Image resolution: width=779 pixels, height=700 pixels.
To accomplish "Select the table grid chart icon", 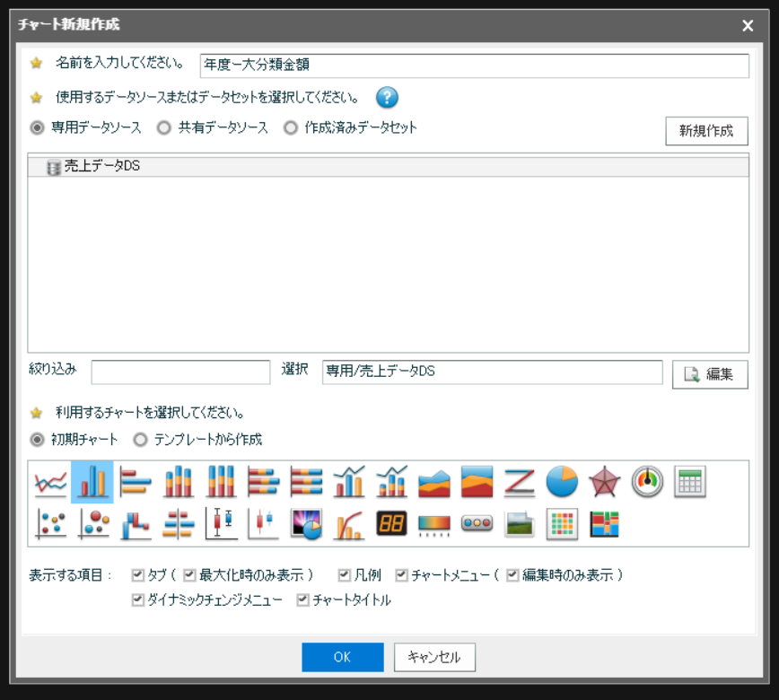I will click(x=690, y=481).
